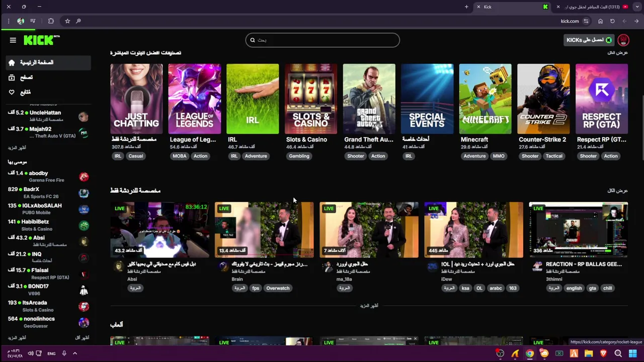Open 3thimni REACTION stream thumbnail
The width and height of the screenshot is (644, 362).
pyautogui.click(x=578, y=230)
